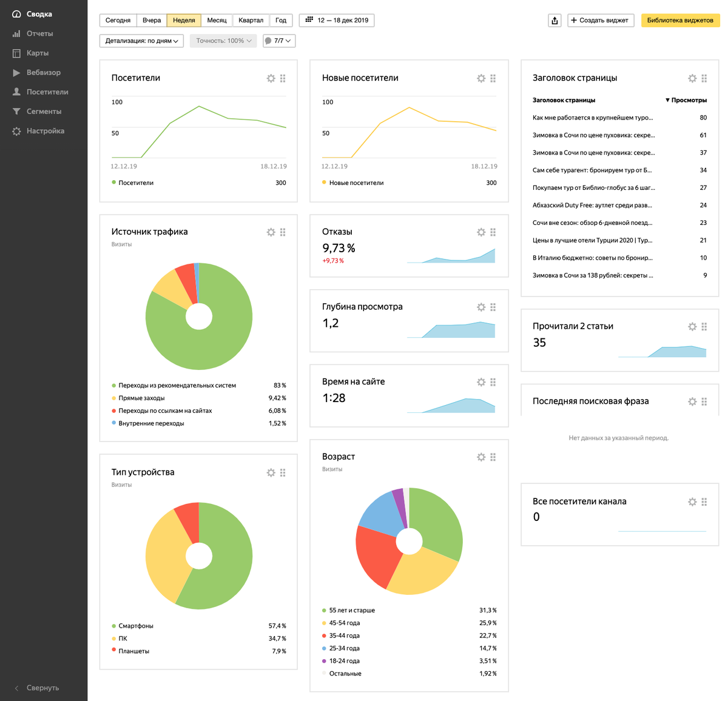The image size is (728, 701).
Task: Click row Абхазский Duty Free: аутлет среди разв...
Action: [x=619, y=206]
